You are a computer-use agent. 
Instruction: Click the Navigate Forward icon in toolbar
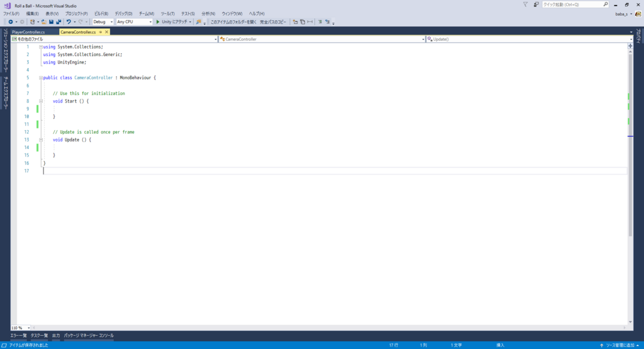(22, 22)
